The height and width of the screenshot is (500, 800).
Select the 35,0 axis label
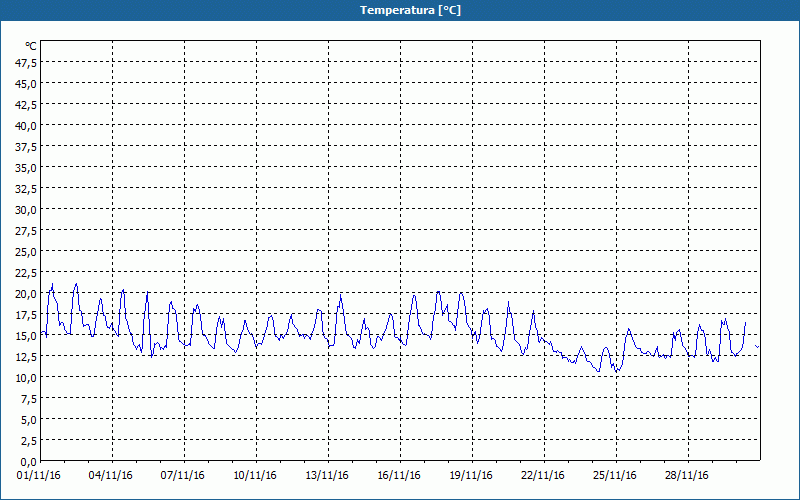click(27, 168)
